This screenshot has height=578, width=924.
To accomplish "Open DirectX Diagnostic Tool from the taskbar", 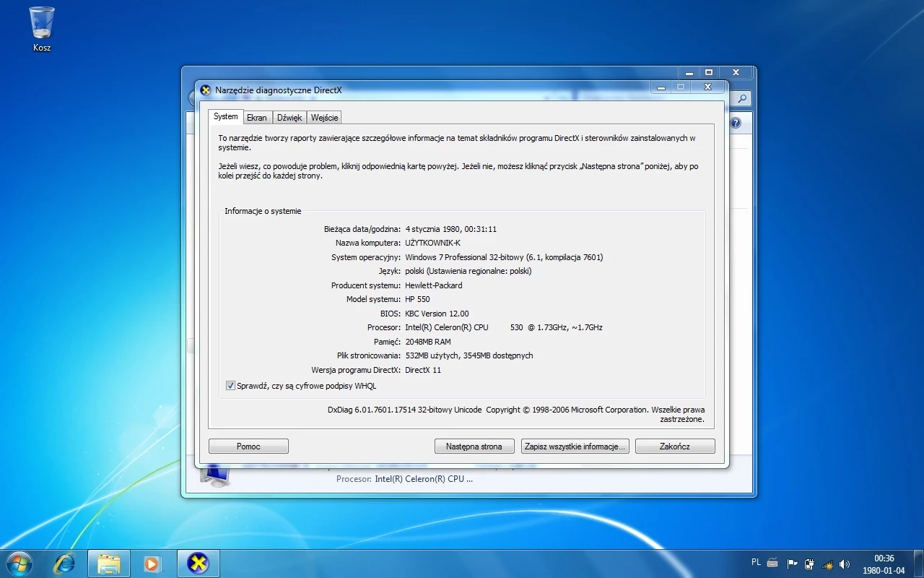I will click(x=197, y=563).
